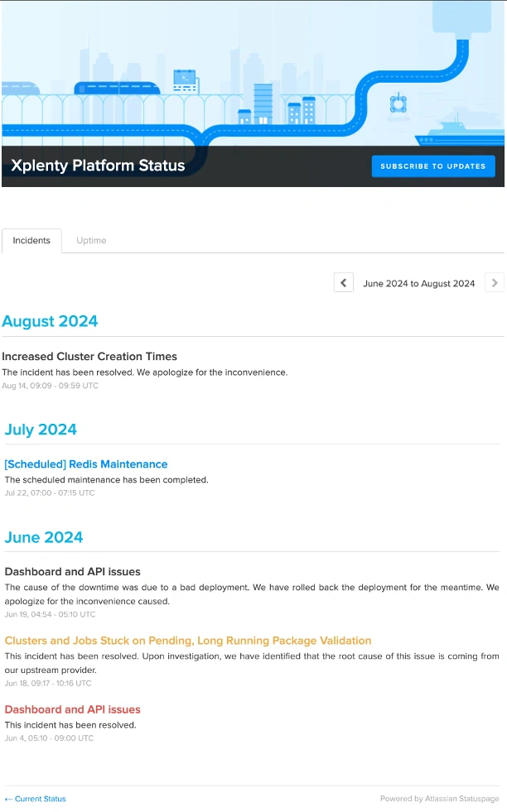Select the August 2024 heading
507x812 pixels.
tap(50, 321)
